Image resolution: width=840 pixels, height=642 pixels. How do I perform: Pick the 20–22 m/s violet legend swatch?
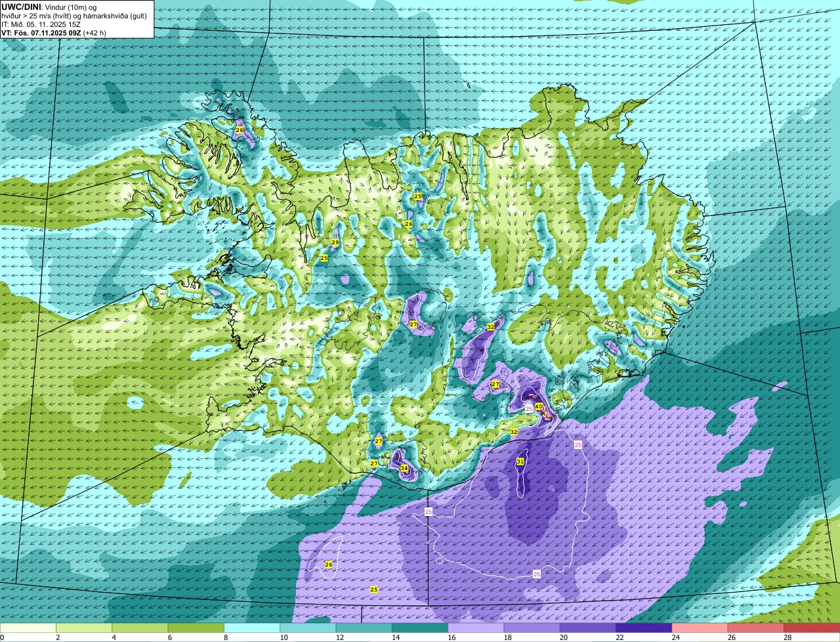(x=588, y=628)
